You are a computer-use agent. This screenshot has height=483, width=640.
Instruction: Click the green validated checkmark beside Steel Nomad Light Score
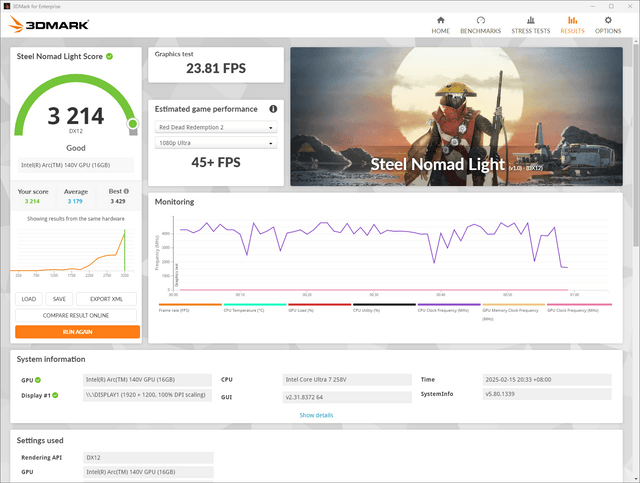pyautogui.click(x=109, y=56)
